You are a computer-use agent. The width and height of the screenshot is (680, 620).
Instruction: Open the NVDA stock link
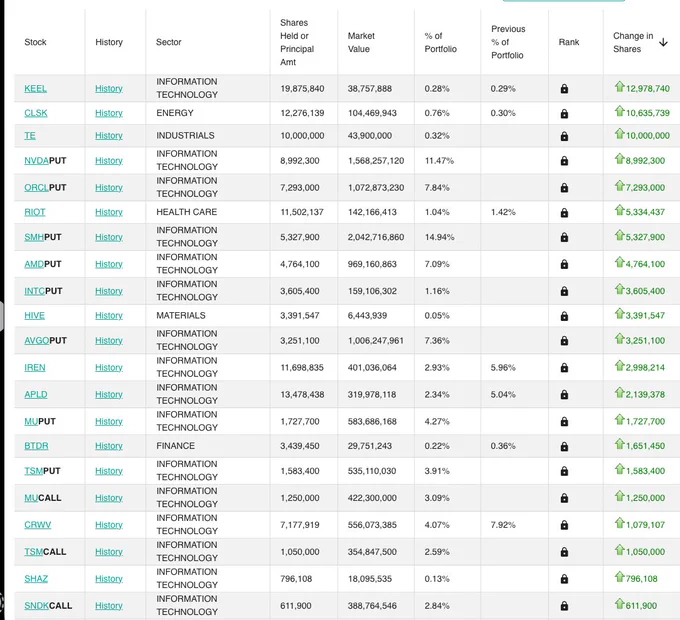click(36, 160)
